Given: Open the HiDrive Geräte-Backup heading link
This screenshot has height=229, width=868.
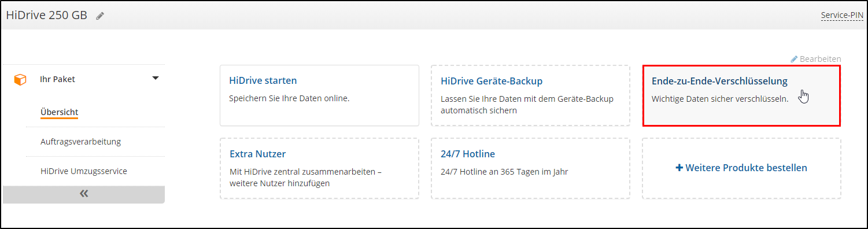Looking at the screenshot, I should pos(492,81).
